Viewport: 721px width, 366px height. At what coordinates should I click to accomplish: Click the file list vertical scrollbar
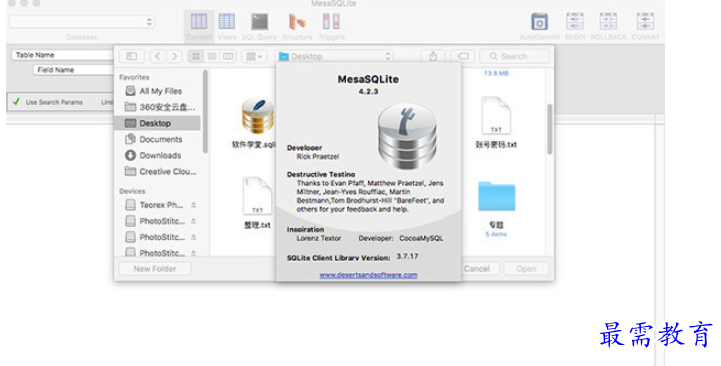click(549, 129)
